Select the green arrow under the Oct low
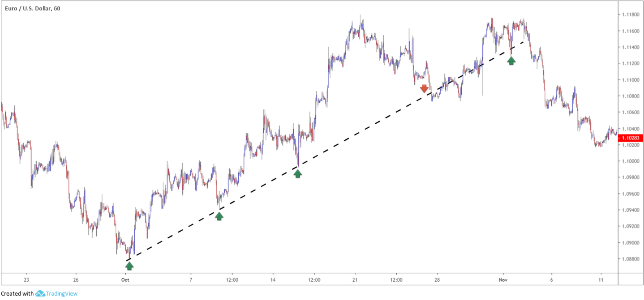The height and width of the screenshot is (300, 644). tap(129, 266)
